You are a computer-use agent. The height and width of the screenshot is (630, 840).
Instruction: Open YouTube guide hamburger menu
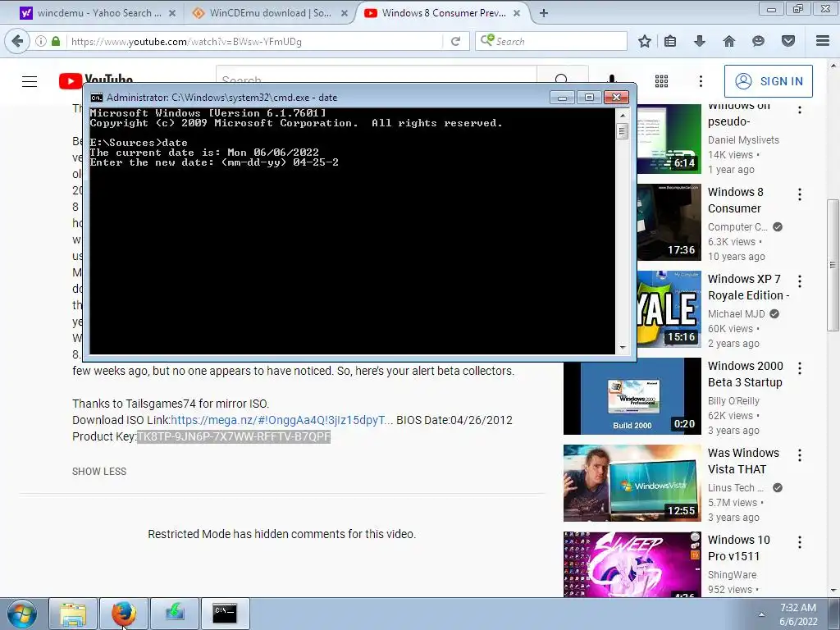click(x=30, y=81)
